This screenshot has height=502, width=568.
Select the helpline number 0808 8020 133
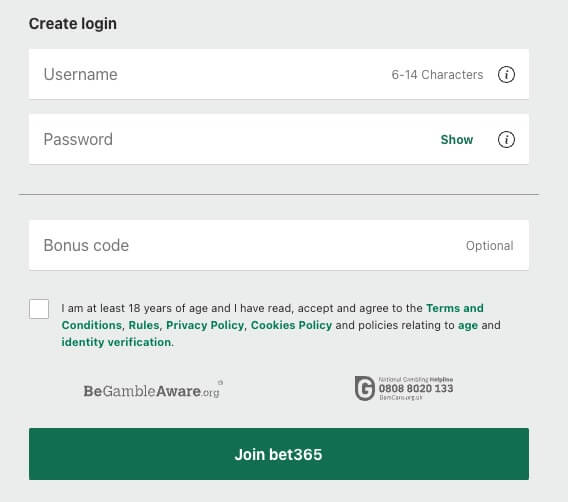coord(416,389)
